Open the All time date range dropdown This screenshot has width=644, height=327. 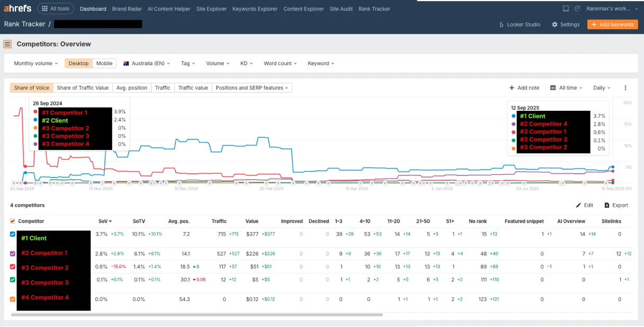click(x=566, y=88)
